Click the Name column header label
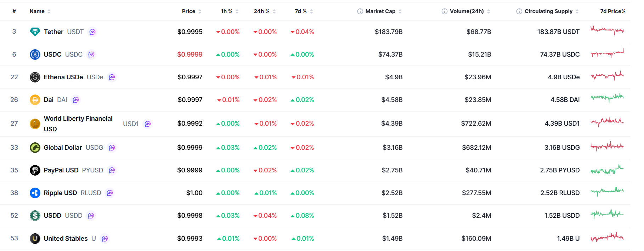Image resolution: width=644 pixels, height=251 pixels. 37,11
